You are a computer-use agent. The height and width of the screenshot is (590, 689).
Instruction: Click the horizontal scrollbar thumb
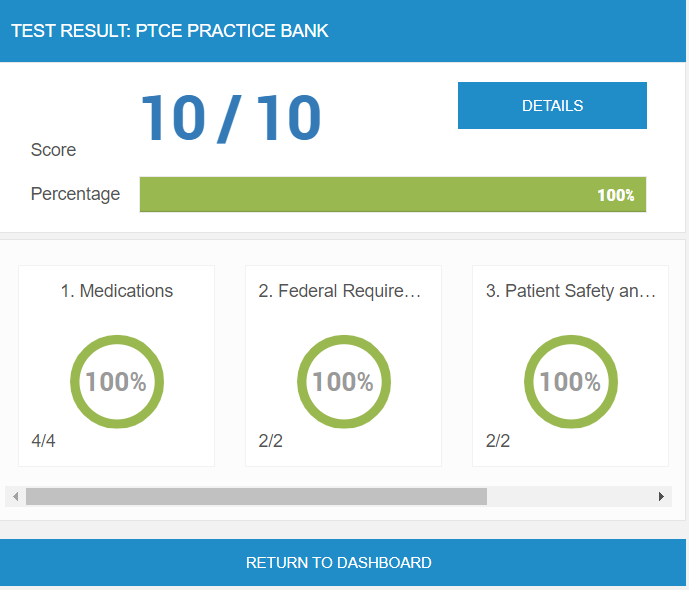click(x=256, y=496)
